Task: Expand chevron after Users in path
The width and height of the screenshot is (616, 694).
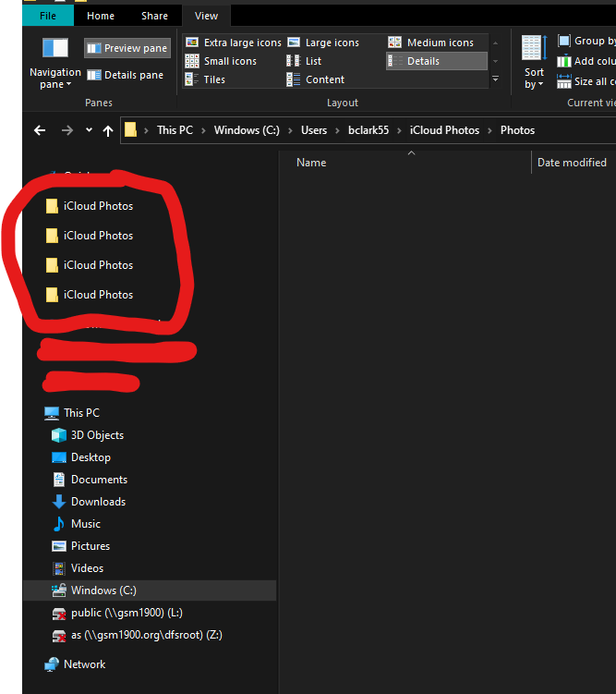Action: (337, 130)
